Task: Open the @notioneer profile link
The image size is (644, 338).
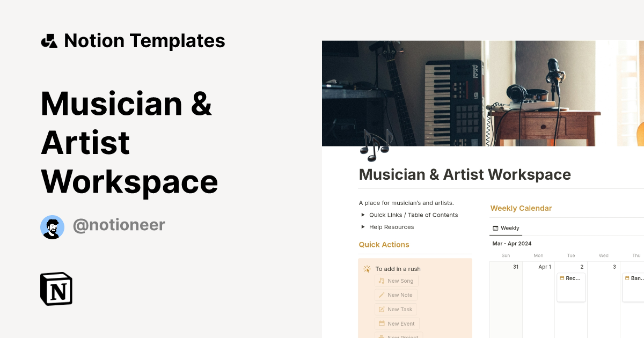Action: click(x=119, y=225)
